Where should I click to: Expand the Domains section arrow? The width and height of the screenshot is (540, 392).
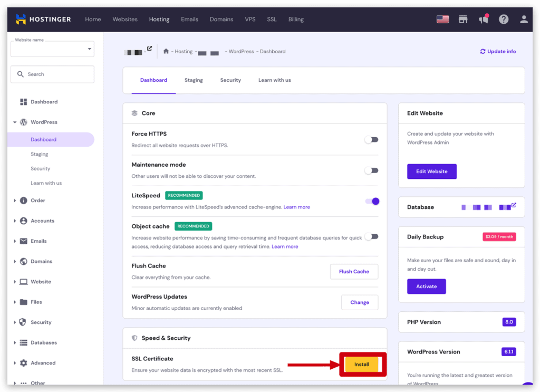point(15,262)
